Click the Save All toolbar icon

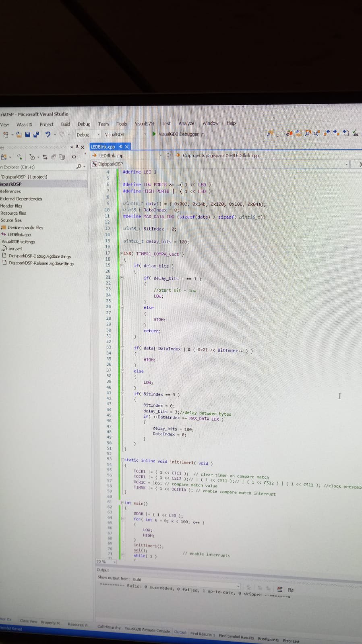click(x=36, y=135)
